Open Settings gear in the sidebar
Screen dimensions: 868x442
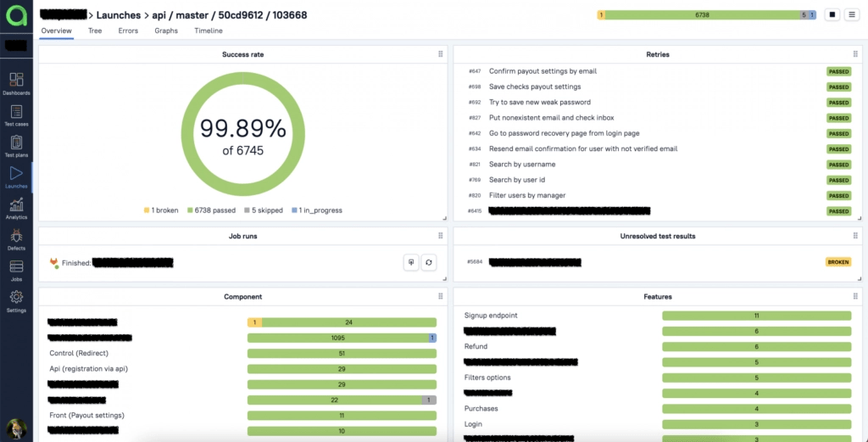click(16, 300)
